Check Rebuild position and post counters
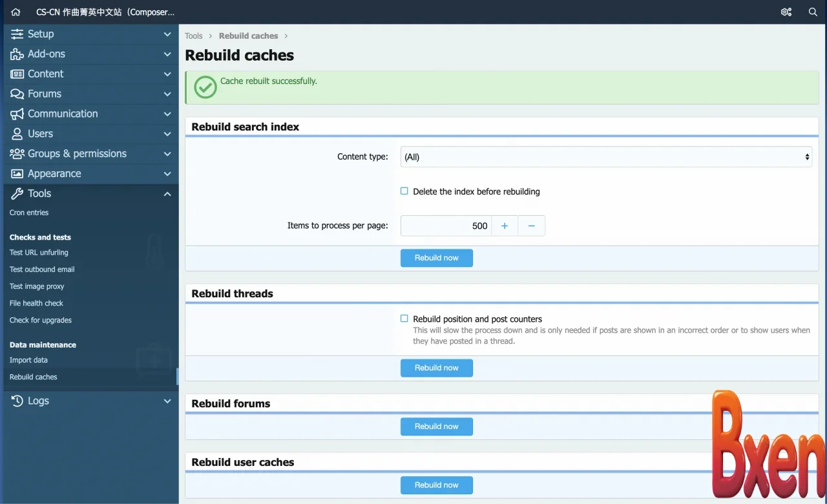This screenshot has width=827, height=504. [x=404, y=319]
